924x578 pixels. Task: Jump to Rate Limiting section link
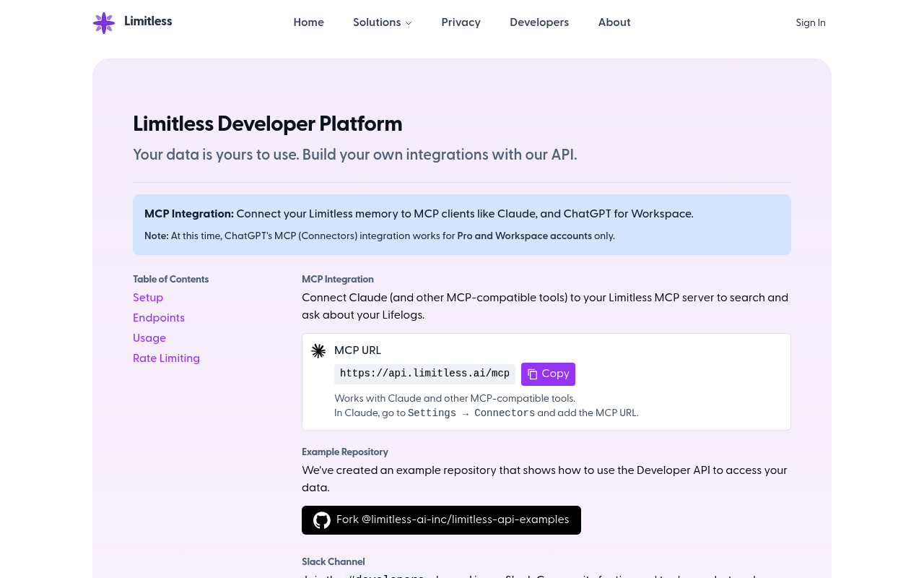[166, 358]
